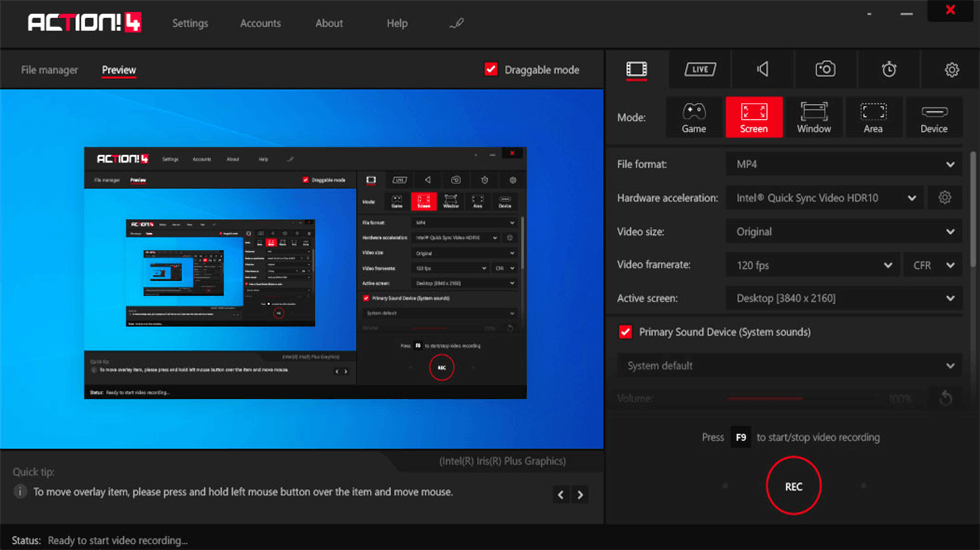Open hardware acceleration gear settings
Viewport: 980px width, 550px height.
(x=945, y=198)
